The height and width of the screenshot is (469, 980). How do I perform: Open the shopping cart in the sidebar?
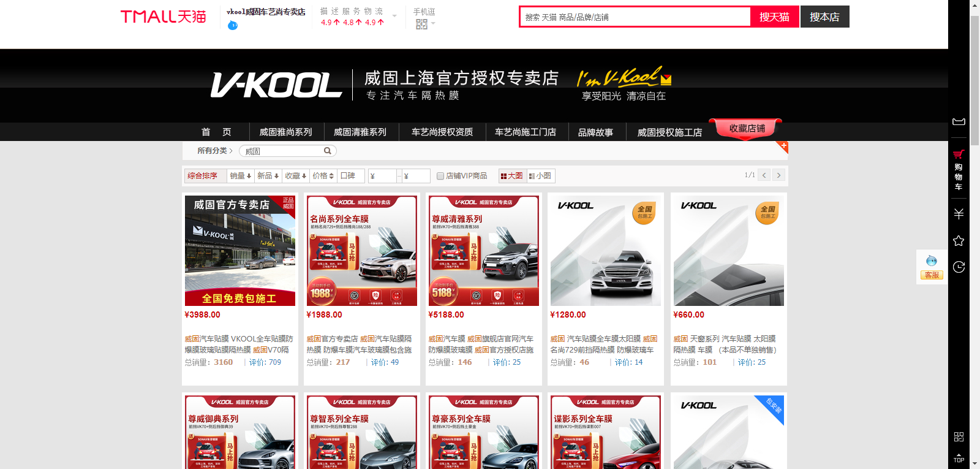tap(959, 170)
